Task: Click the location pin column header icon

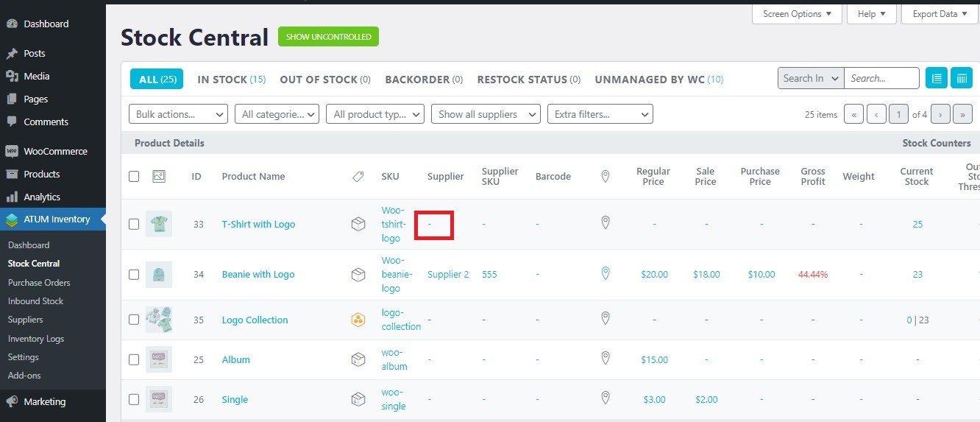Action: click(x=606, y=176)
